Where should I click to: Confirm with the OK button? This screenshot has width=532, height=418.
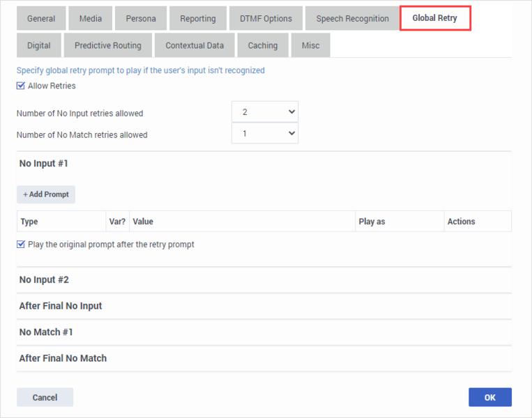pyautogui.click(x=490, y=397)
